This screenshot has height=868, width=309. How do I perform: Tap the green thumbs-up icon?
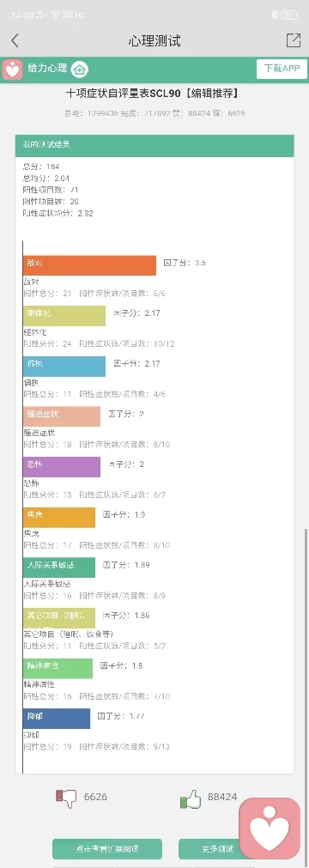pyautogui.click(x=191, y=798)
